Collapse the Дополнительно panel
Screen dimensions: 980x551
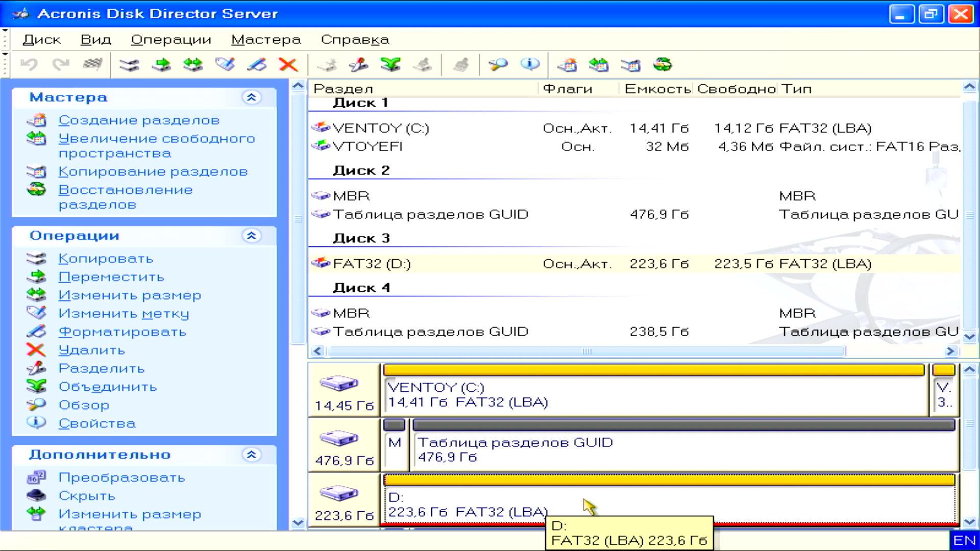[x=251, y=455]
